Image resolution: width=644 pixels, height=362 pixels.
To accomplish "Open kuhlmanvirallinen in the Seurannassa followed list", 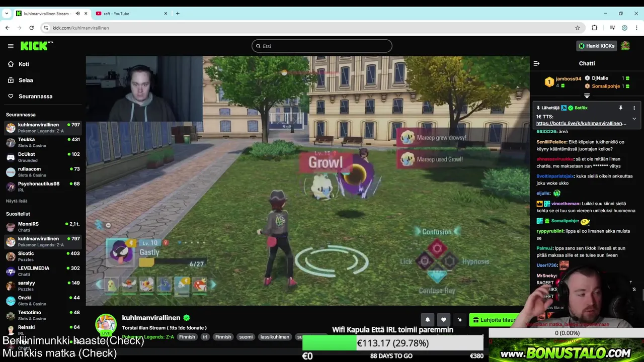I will [x=43, y=128].
